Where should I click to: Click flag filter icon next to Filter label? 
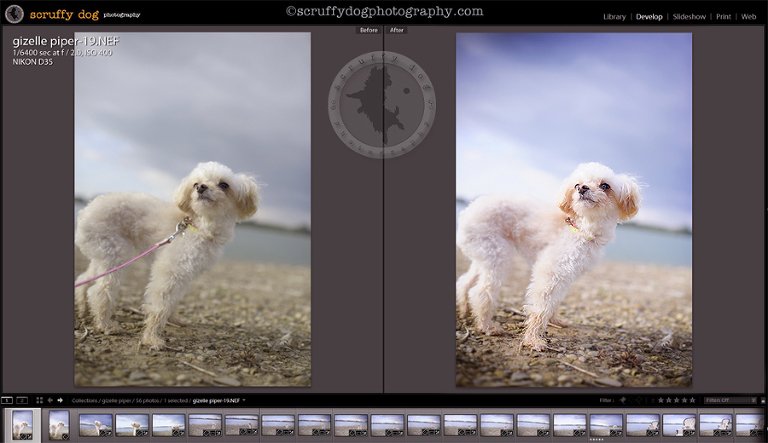coord(623,400)
